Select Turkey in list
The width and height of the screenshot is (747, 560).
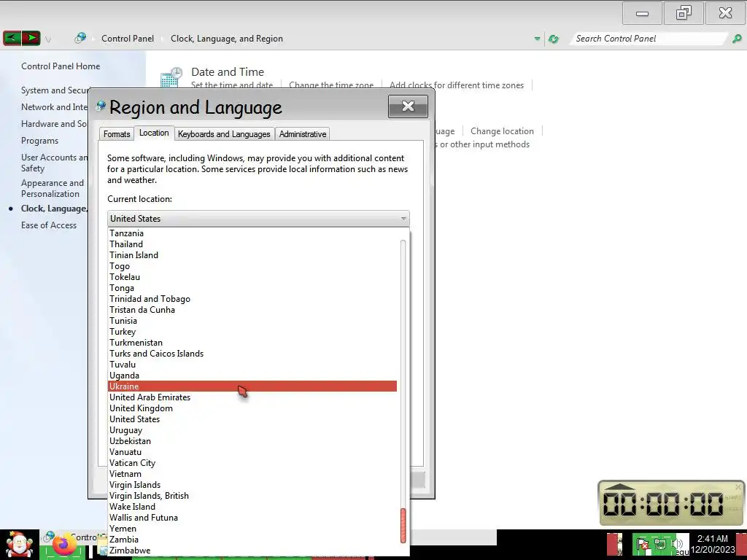click(x=252, y=332)
